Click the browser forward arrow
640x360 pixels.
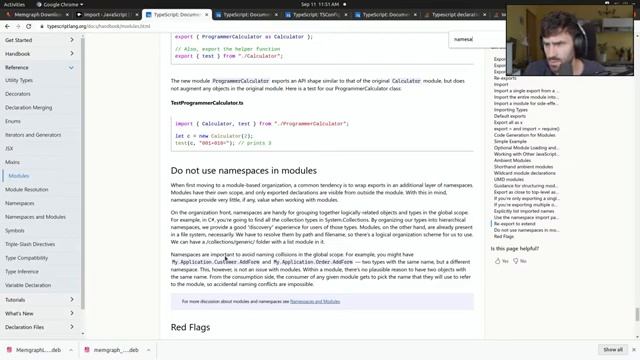[18, 26]
